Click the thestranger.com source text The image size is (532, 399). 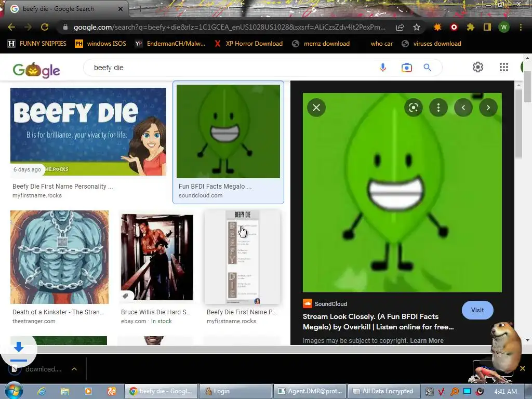point(34,321)
